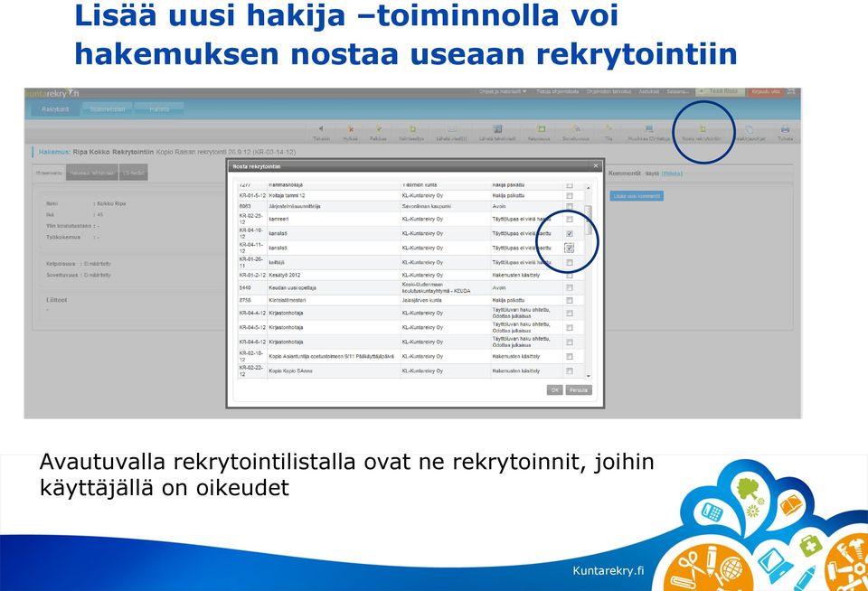Viewport: 868px width, 591px height.
Task: Click the Asetukset link
Action: (x=649, y=91)
